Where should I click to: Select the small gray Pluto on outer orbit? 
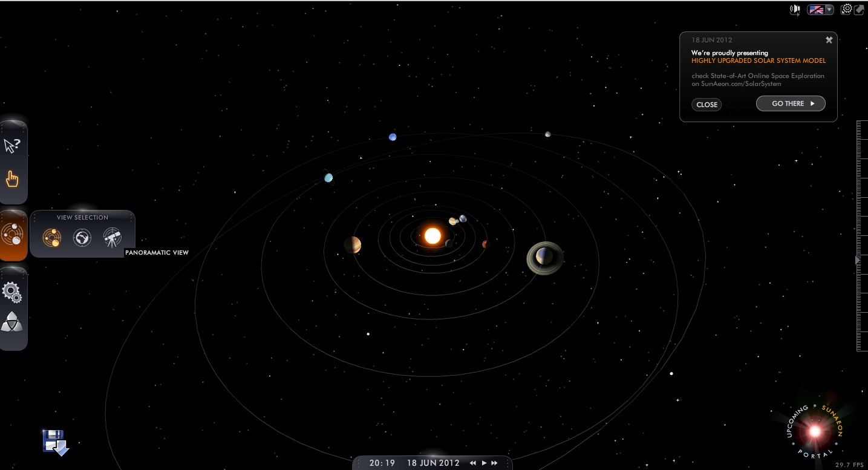(547, 134)
